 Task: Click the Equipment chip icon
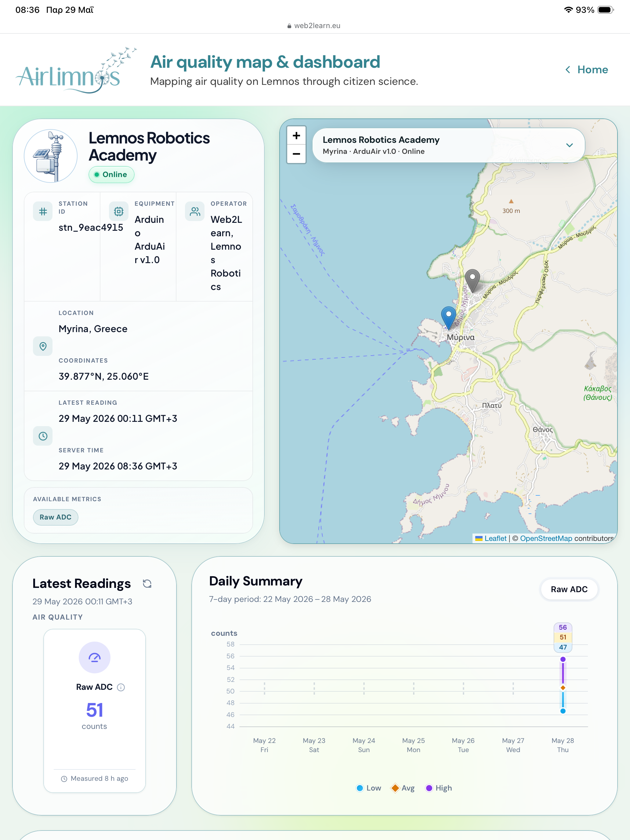pyautogui.click(x=118, y=211)
